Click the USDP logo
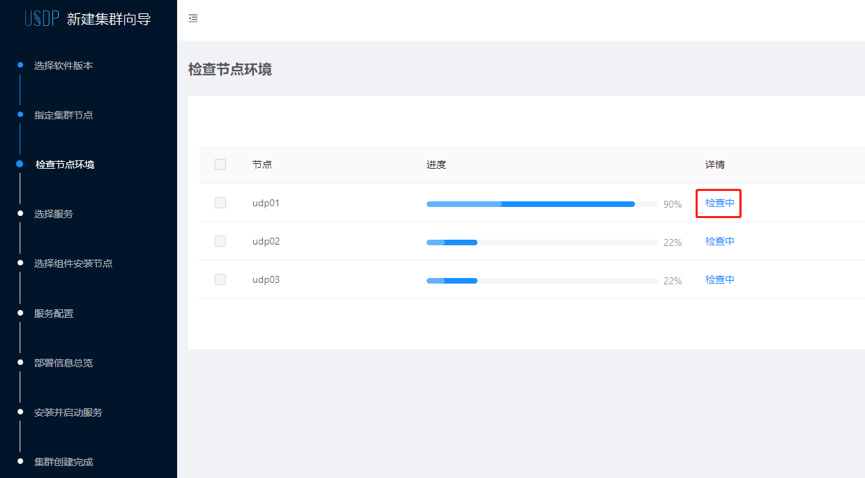The image size is (865, 478). [41, 19]
